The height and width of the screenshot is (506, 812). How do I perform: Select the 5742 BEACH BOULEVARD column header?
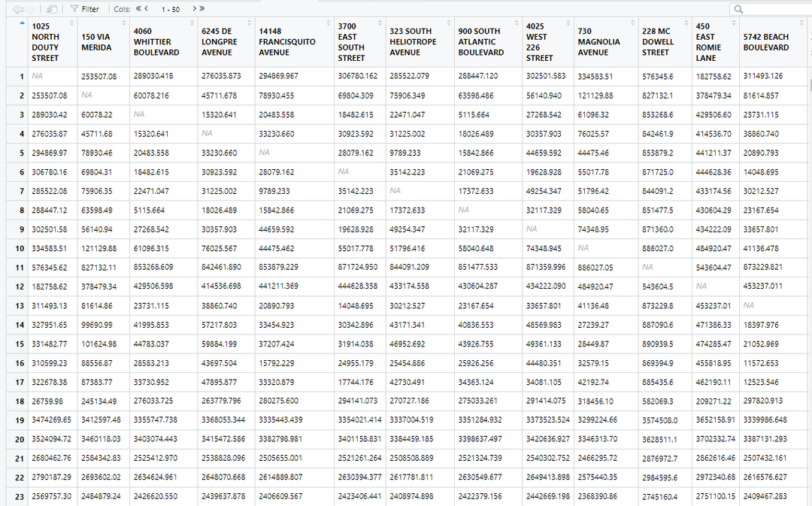click(766, 42)
